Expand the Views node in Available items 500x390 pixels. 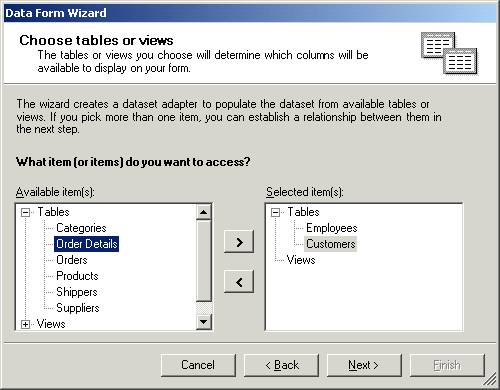coord(26,324)
